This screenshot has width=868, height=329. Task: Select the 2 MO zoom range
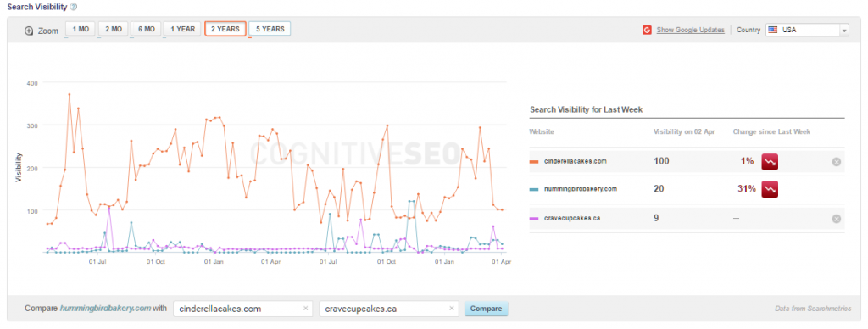(114, 30)
